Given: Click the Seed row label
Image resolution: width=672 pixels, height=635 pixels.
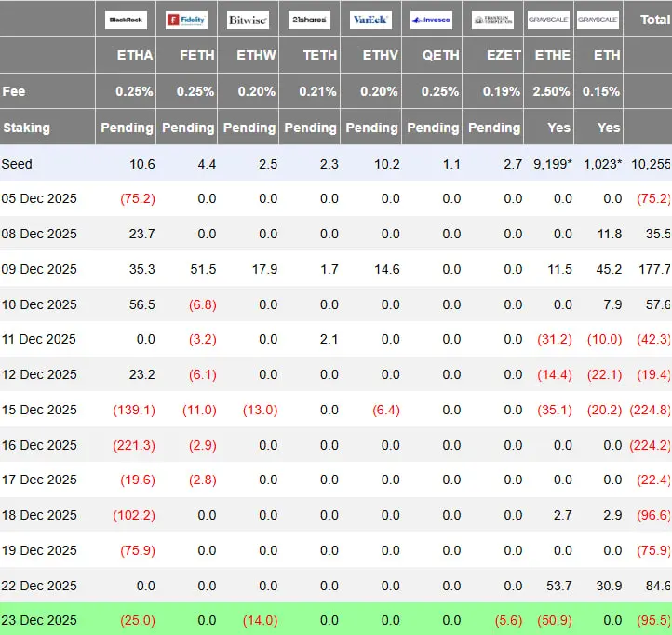Looking at the screenshot, I should click(x=17, y=164).
